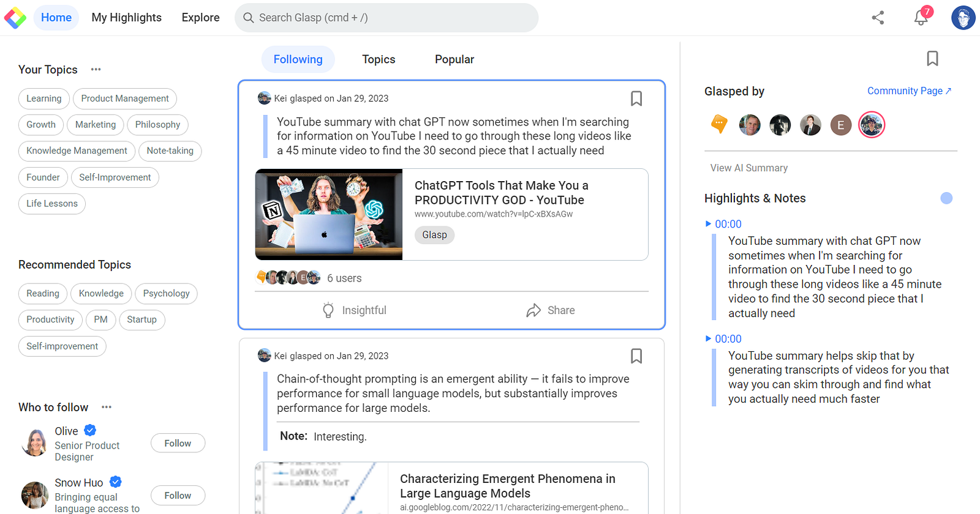Select the Knowledge recommended topic
The height and width of the screenshot is (514, 980).
pyautogui.click(x=101, y=294)
